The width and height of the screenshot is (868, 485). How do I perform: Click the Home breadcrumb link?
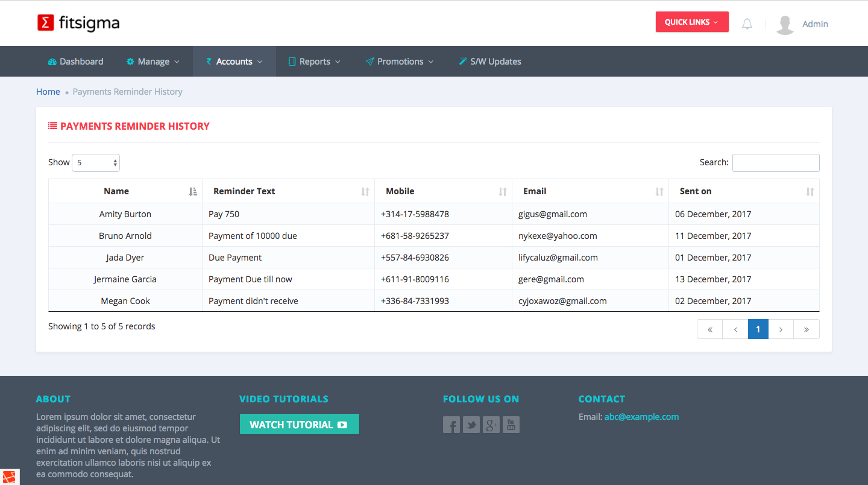[x=48, y=92]
